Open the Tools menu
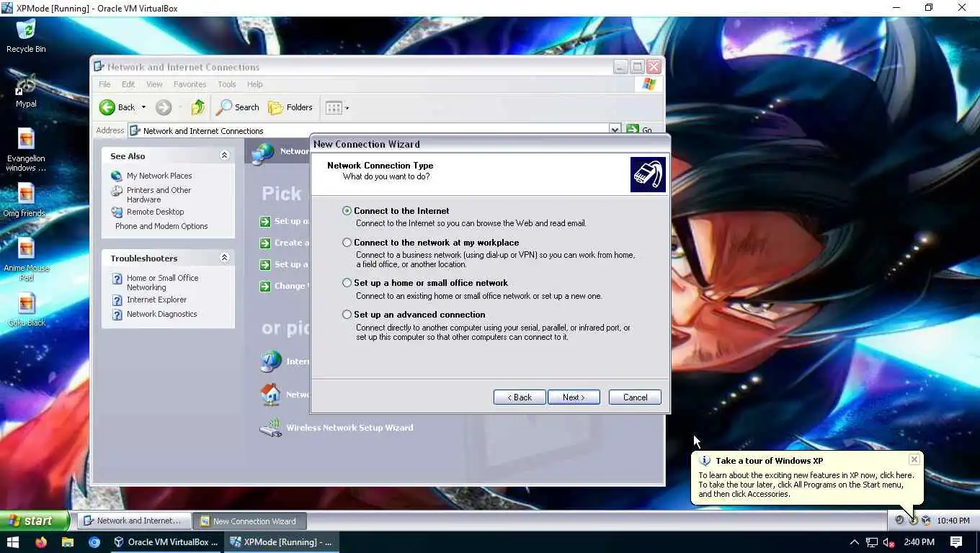This screenshot has height=553, width=980. pyautogui.click(x=227, y=84)
